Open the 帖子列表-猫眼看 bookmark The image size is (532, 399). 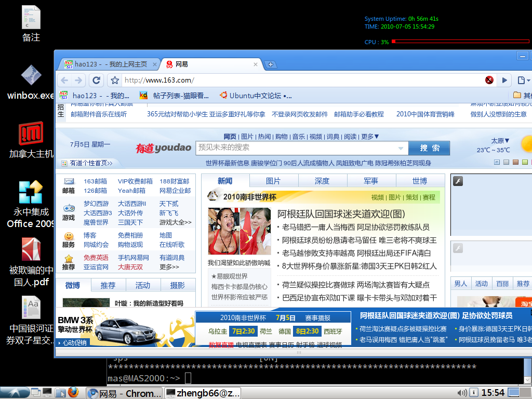[174, 96]
